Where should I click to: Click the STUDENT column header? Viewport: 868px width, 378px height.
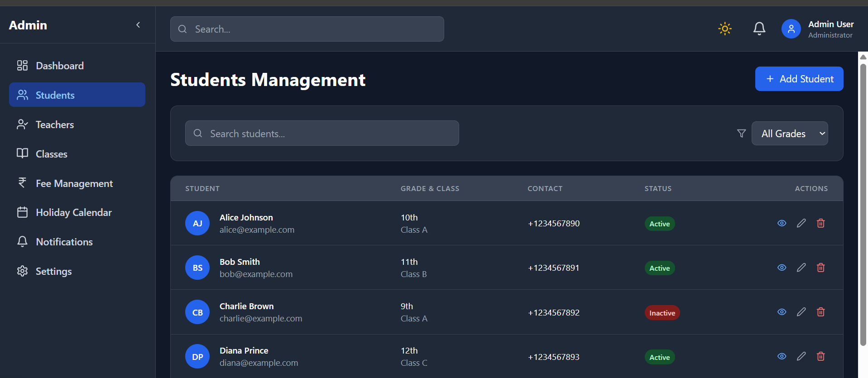(x=202, y=188)
